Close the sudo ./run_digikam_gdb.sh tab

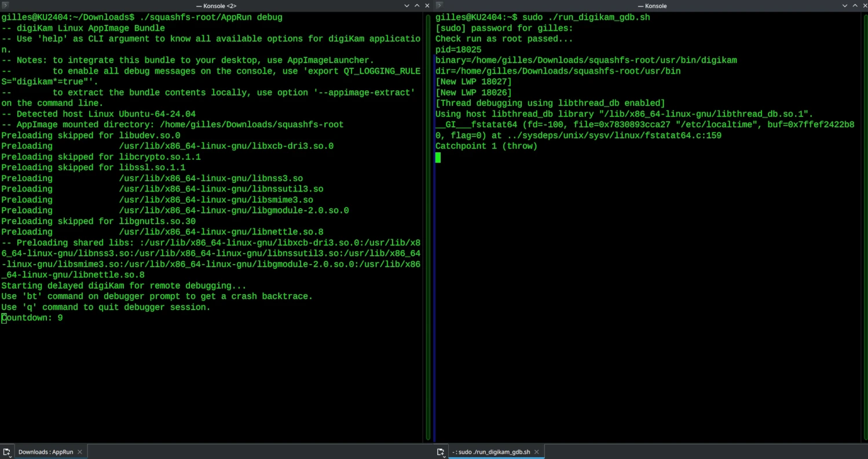coord(537,452)
